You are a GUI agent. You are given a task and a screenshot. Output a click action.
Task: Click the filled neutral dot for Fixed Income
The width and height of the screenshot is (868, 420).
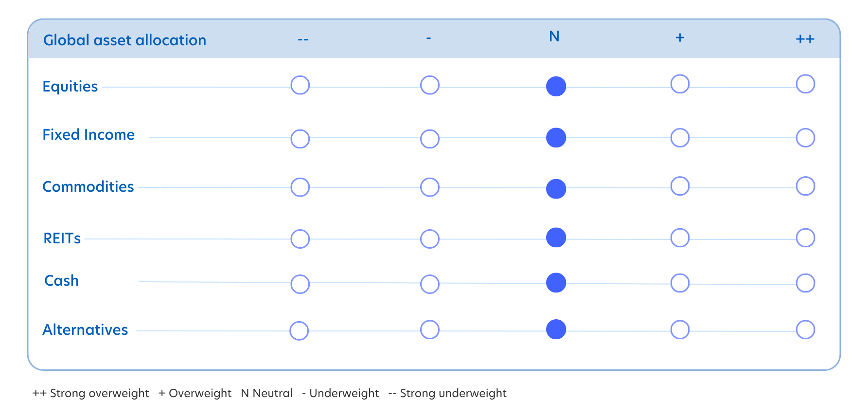(556, 138)
